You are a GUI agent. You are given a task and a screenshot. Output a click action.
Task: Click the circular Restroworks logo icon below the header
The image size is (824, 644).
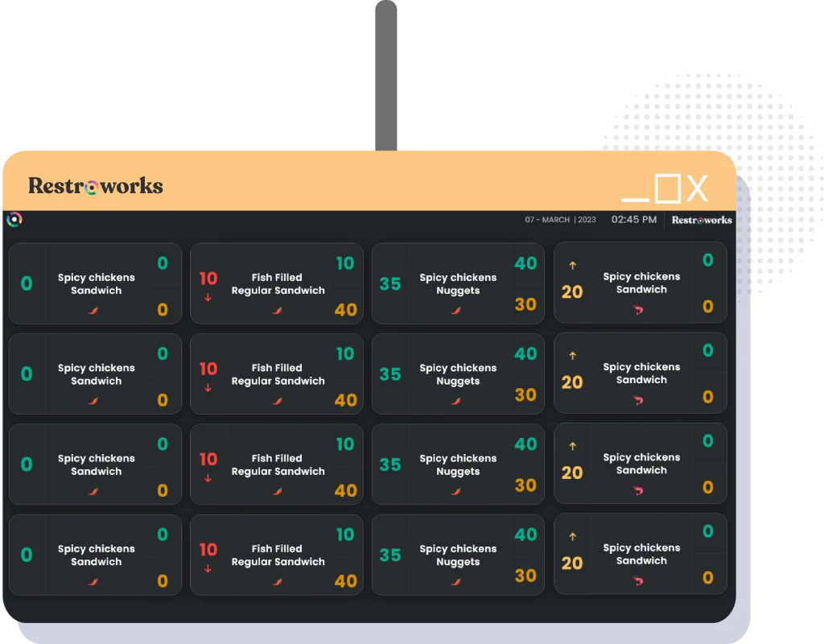click(x=14, y=219)
